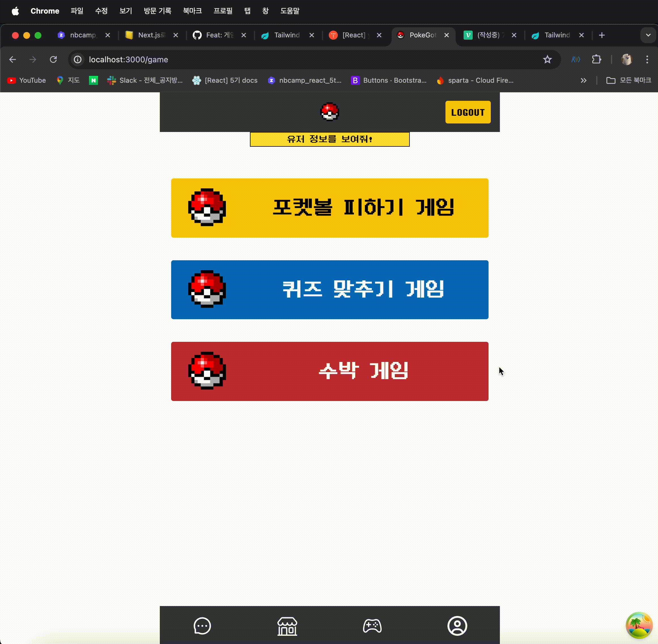This screenshot has width=658, height=644.
Task: Click the Pokeball logo in the header
Action: 329,112
